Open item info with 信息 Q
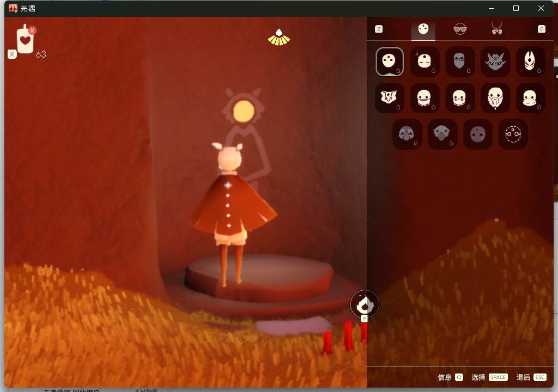 pyautogui.click(x=450, y=377)
